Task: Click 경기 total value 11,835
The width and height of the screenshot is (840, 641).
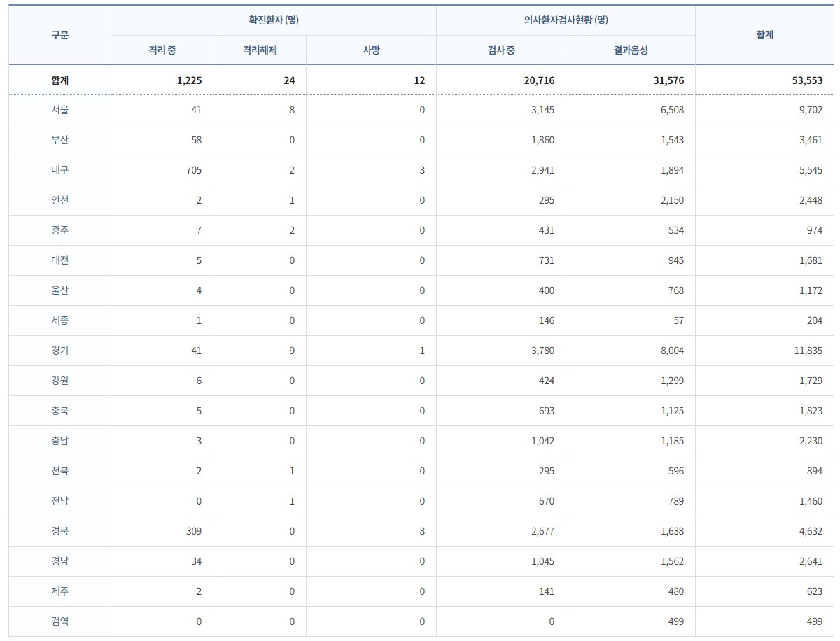Action: (808, 351)
